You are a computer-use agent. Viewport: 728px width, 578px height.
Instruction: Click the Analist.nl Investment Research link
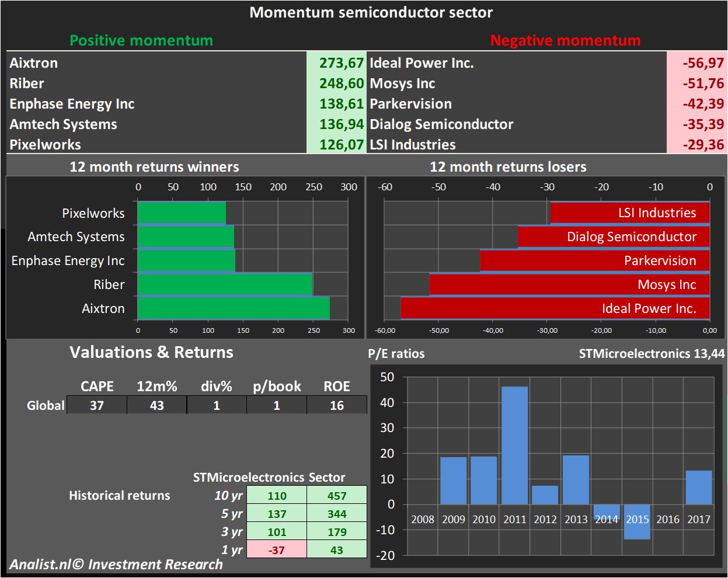point(116,565)
